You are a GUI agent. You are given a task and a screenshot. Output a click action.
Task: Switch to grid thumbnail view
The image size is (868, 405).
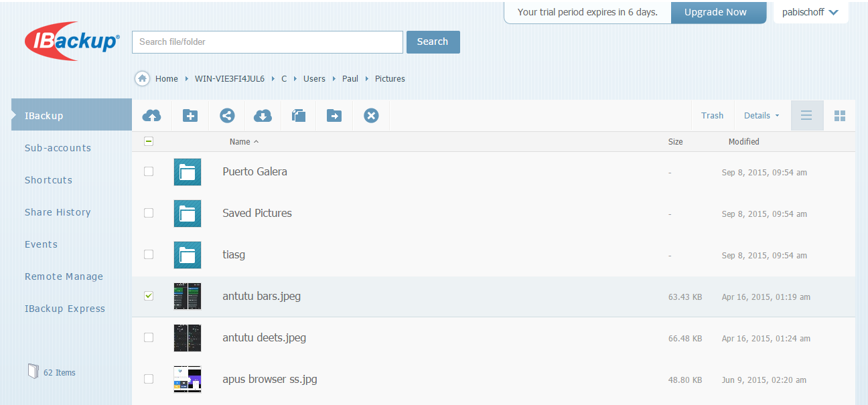pyautogui.click(x=840, y=116)
